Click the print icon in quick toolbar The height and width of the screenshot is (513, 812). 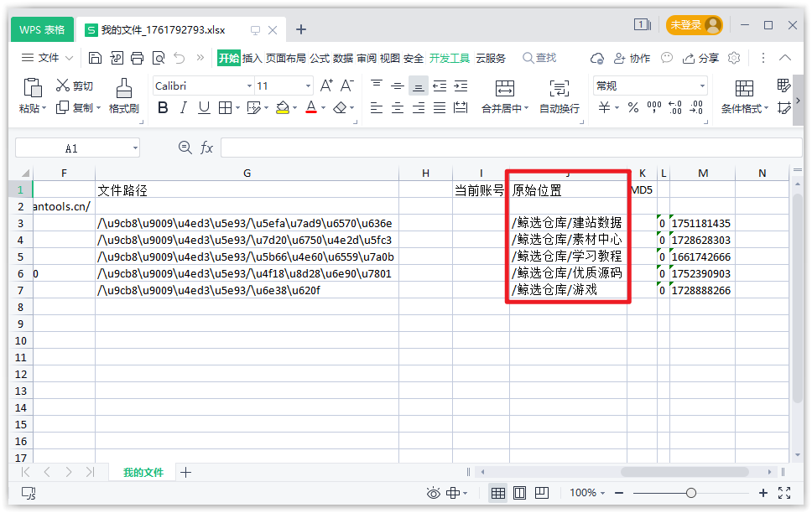(137, 58)
